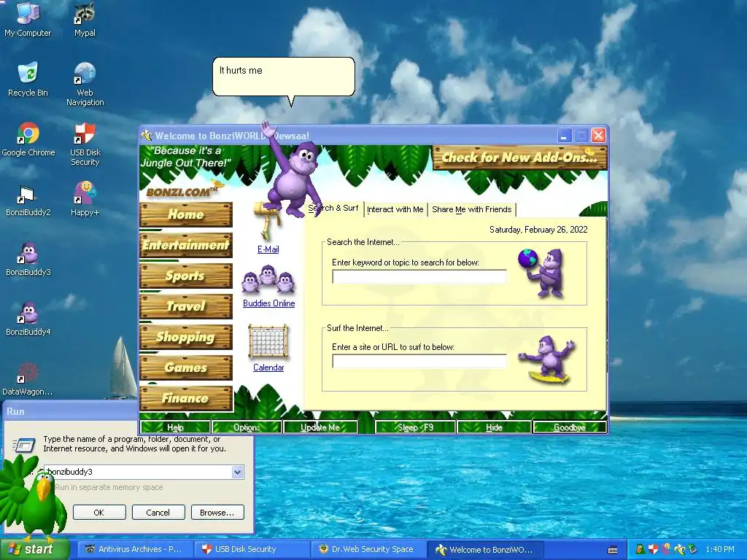
Task: Select the Happy+ desktop shortcut
Action: (x=85, y=199)
